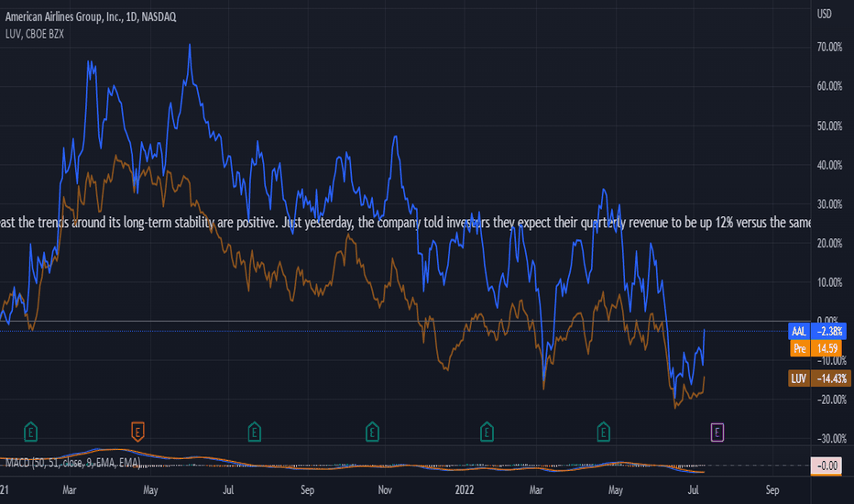
Task: Click the 10.00% price scale label
Action: (x=829, y=282)
